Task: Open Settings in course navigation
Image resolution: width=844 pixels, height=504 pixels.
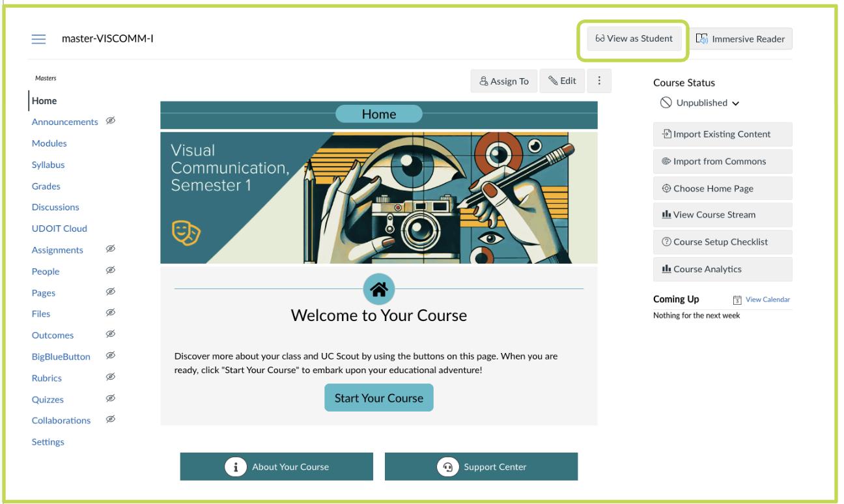Action: coord(48,441)
